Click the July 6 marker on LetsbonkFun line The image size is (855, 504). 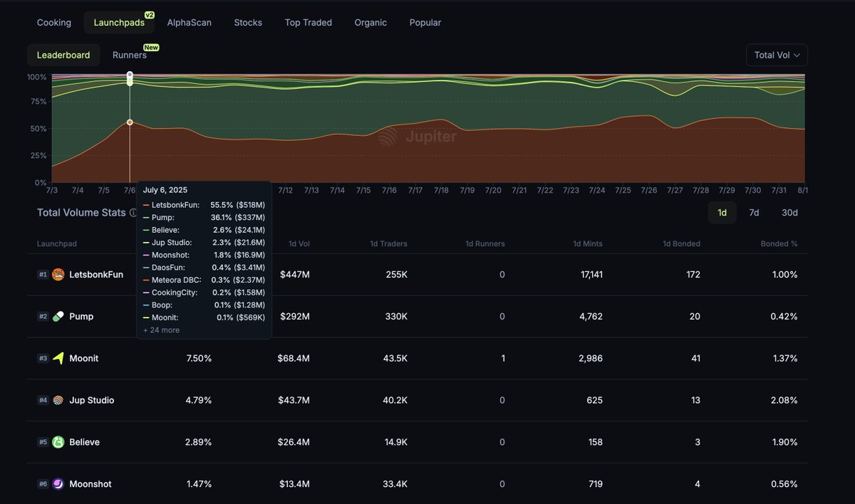point(130,122)
